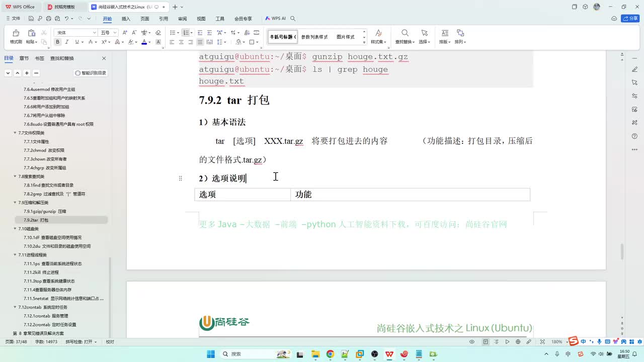This screenshot has width=644, height=362.
Task: Open the font size dropdown (五号)
Action: tap(115, 33)
